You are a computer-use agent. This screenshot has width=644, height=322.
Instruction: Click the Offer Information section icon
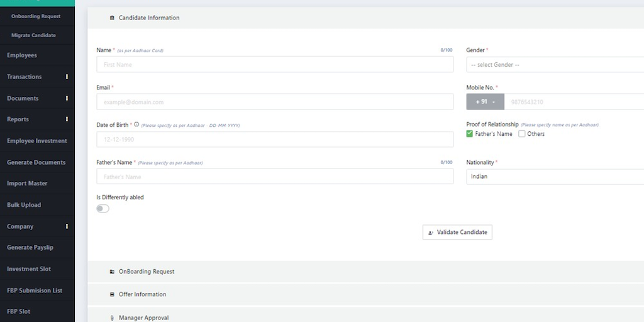(x=112, y=294)
